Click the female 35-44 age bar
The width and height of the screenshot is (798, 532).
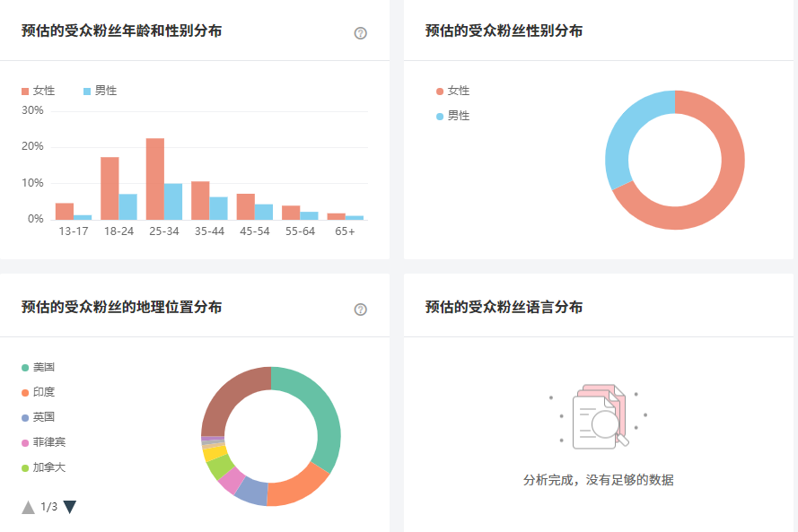(200, 201)
